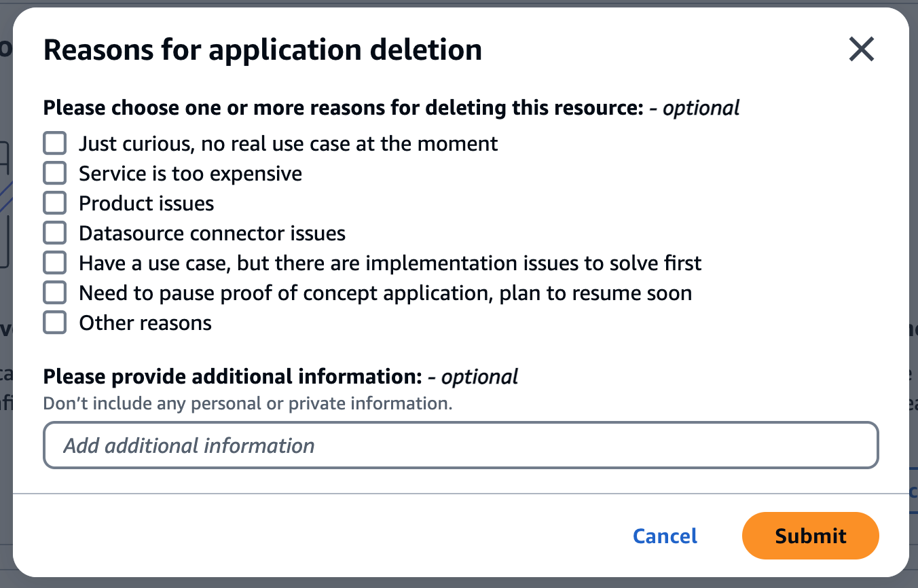918x588 pixels.
Task: Click the 'Have a use case' option text
Action: coord(390,263)
